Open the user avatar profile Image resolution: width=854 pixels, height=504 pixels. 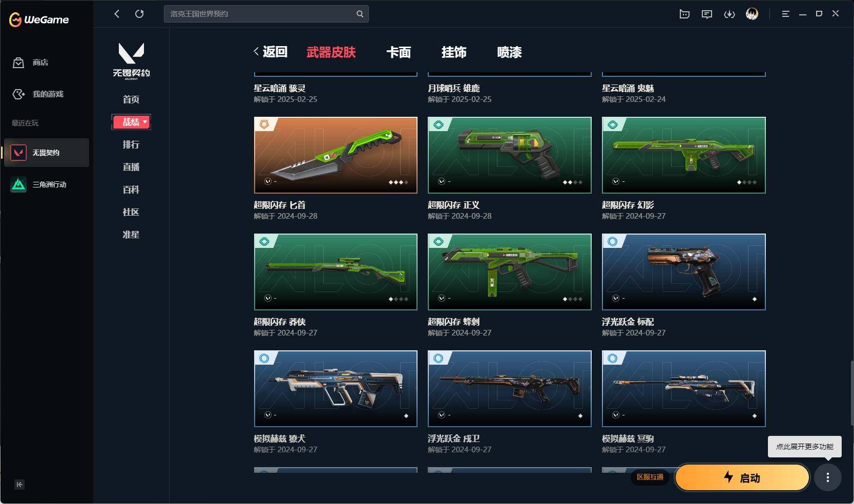(752, 14)
